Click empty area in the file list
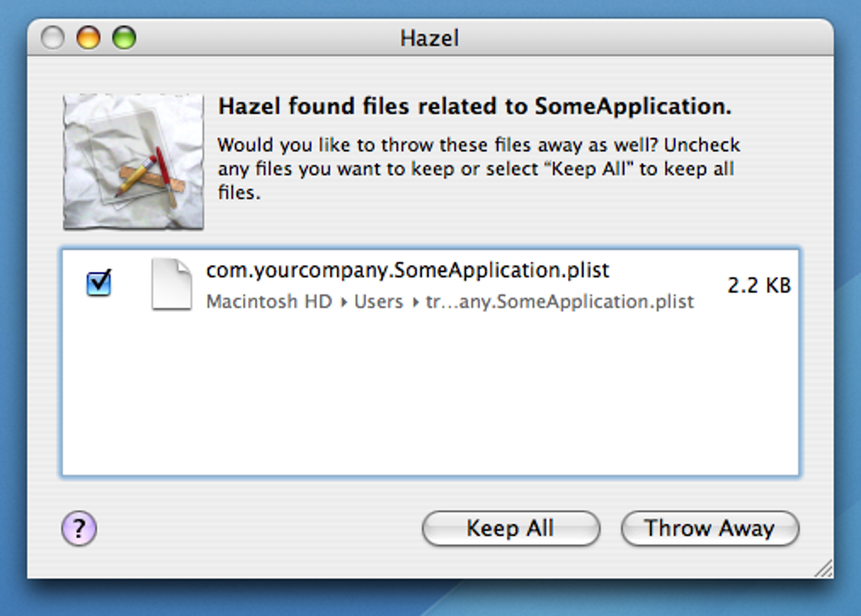 pyautogui.click(x=429, y=397)
